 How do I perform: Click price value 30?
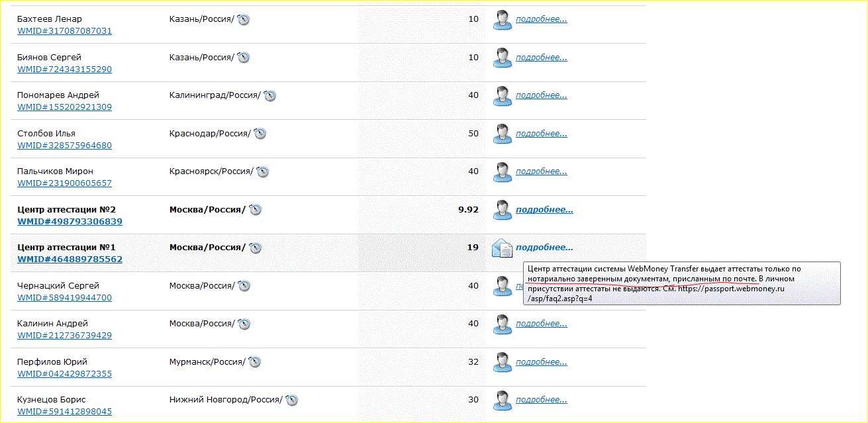coord(473,400)
